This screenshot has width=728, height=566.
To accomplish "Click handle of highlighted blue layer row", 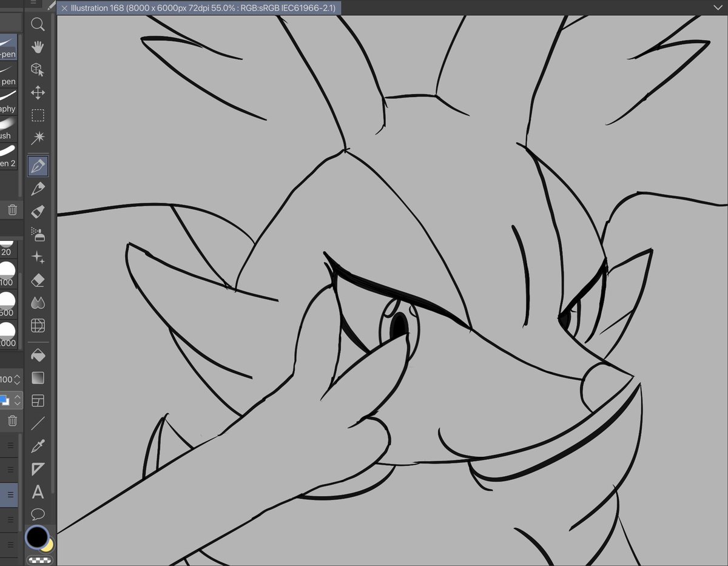I will 10,495.
